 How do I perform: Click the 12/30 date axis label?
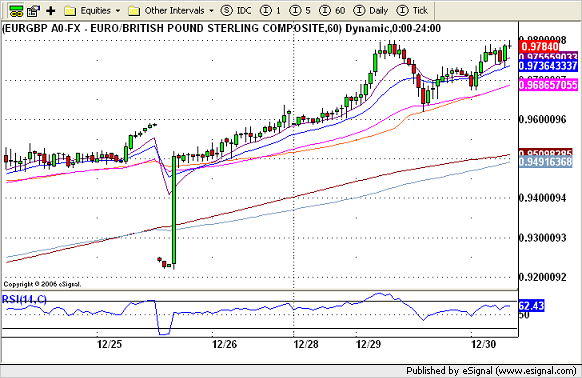point(484,345)
